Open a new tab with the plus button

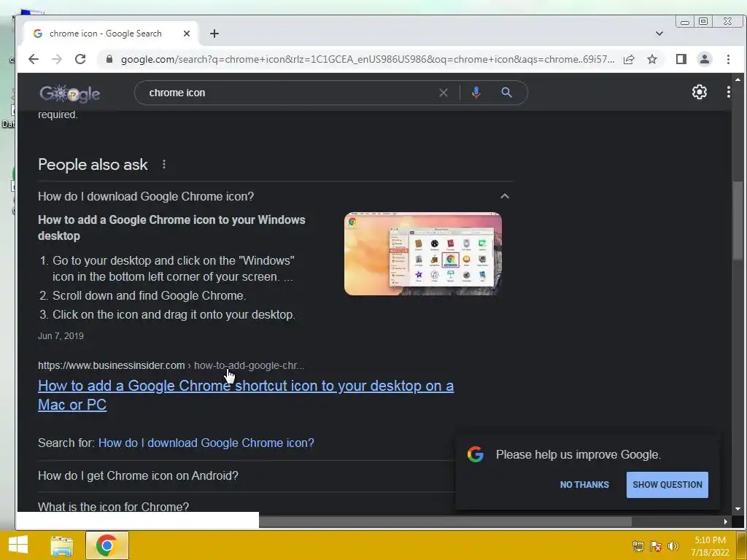click(x=214, y=34)
